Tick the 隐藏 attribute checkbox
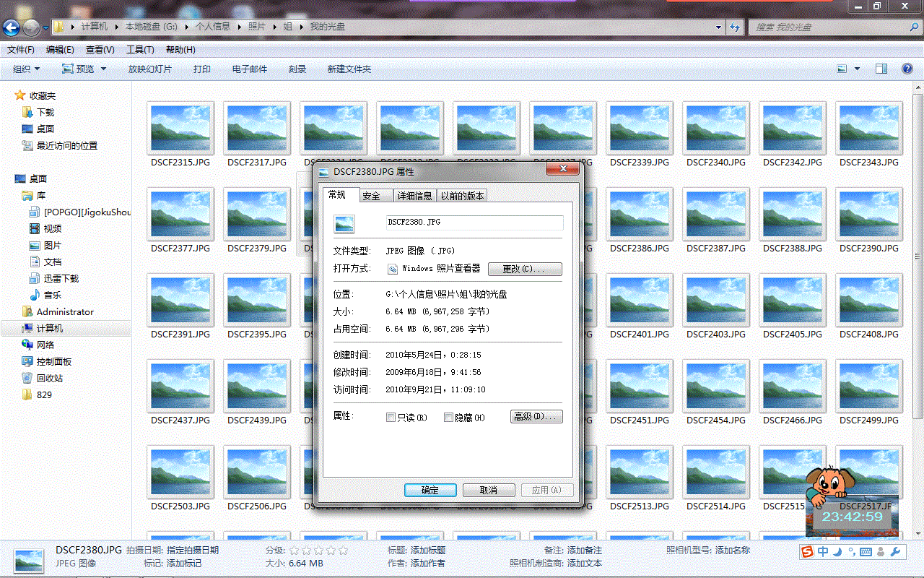This screenshot has height=578, width=924. point(448,417)
